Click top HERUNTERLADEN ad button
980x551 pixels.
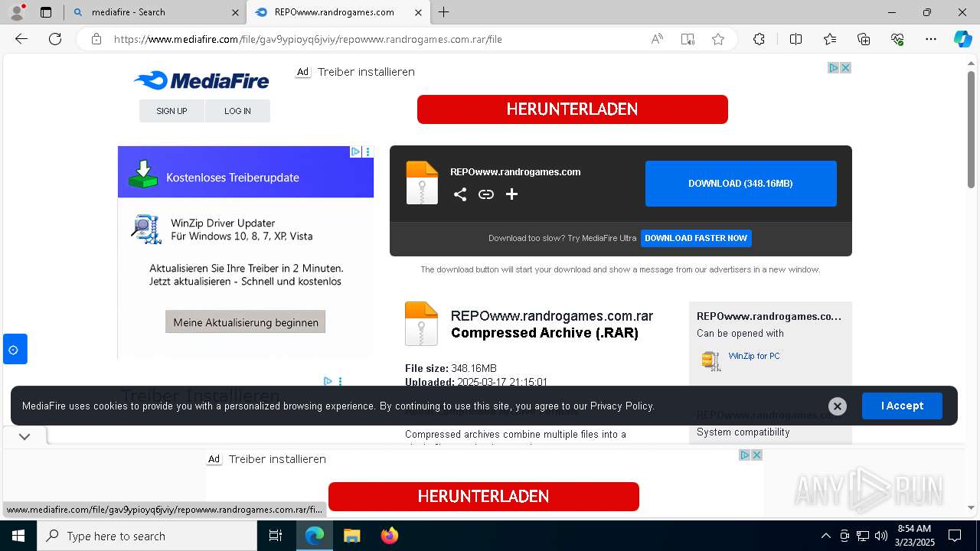[x=573, y=109]
